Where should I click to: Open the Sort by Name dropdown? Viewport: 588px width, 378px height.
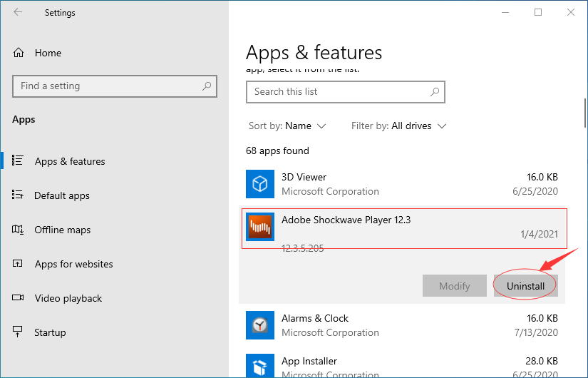[287, 126]
